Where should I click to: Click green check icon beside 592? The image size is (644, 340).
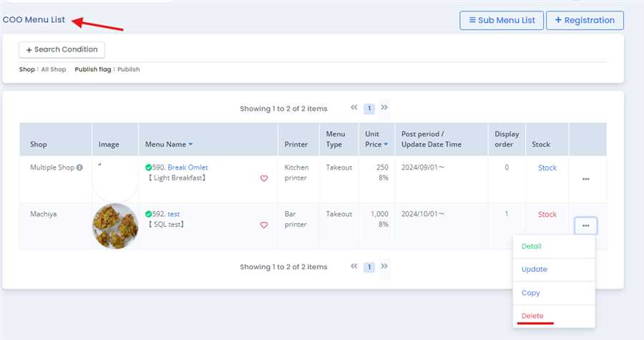pos(149,214)
